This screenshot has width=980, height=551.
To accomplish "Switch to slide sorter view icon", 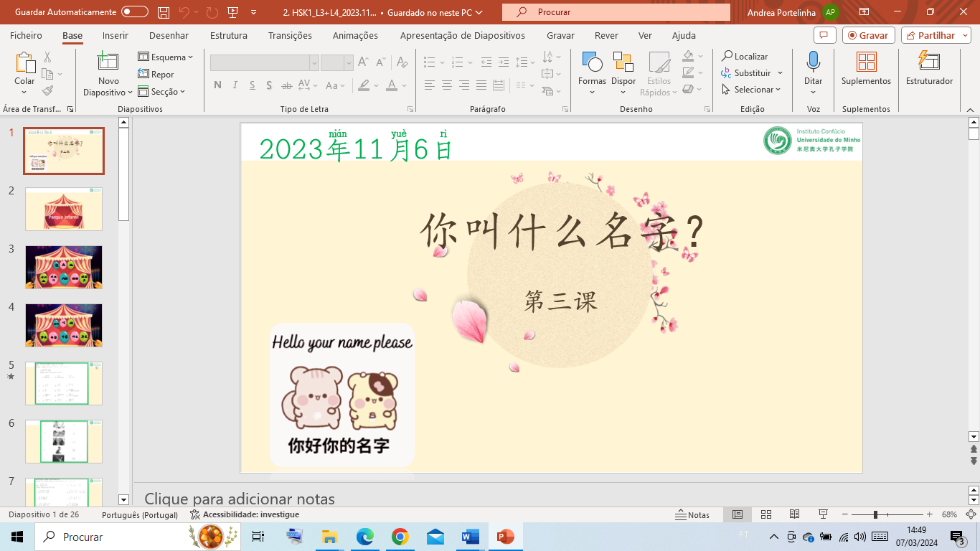I will pos(765,514).
